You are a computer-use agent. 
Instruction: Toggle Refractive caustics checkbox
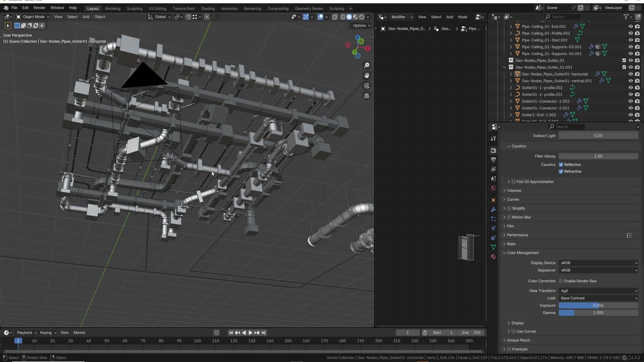[561, 172]
